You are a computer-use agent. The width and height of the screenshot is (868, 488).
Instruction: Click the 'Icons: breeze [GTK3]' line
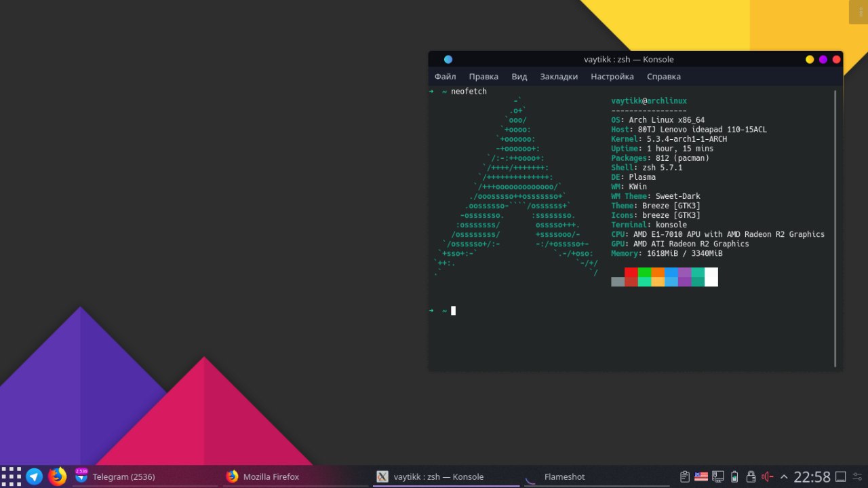[656, 215]
